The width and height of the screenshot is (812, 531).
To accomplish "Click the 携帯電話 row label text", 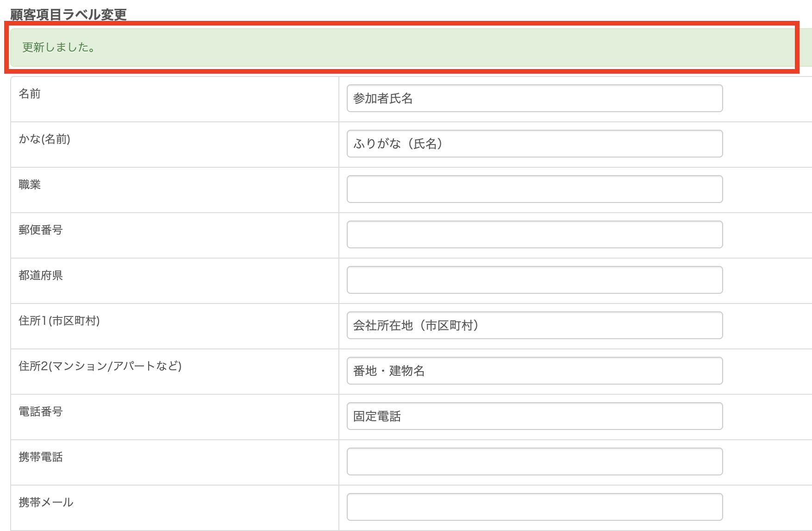I will [x=41, y=457].
